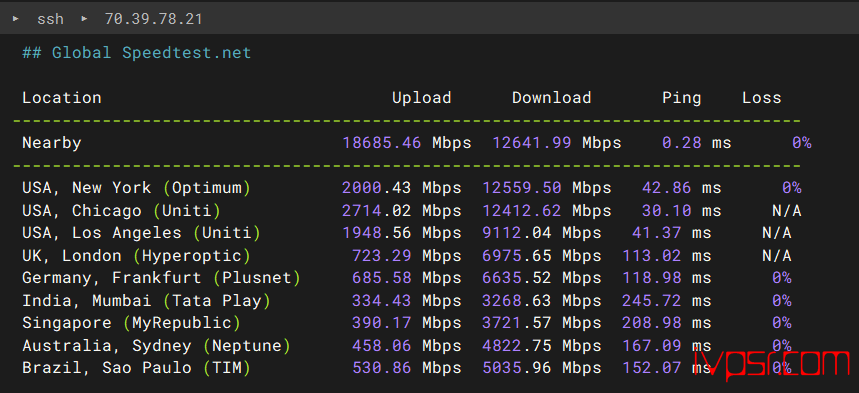Screen dimensions: 859x393
Task: Click the Chicago row N/A loss value
Action: (x=787, y=210)
